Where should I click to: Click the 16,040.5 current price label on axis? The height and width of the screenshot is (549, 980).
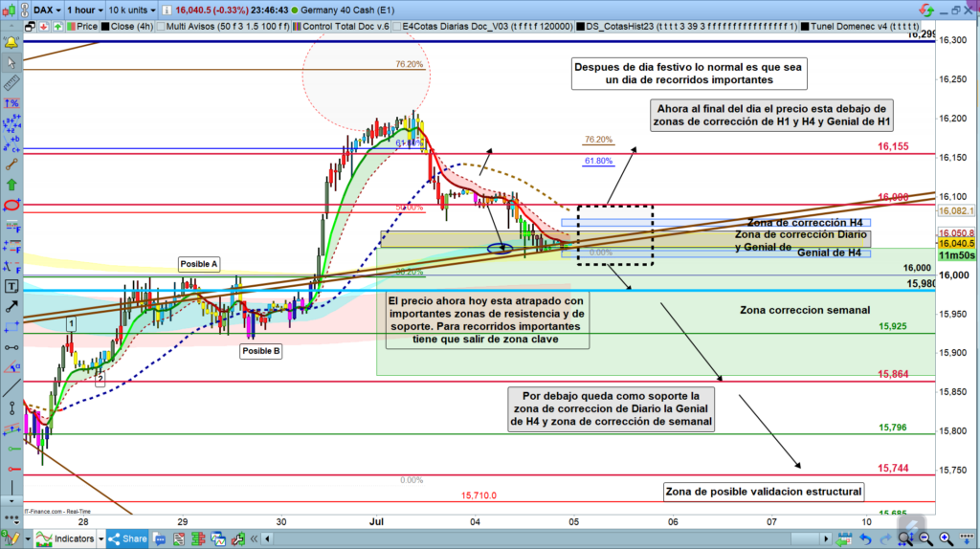(957, 244)
